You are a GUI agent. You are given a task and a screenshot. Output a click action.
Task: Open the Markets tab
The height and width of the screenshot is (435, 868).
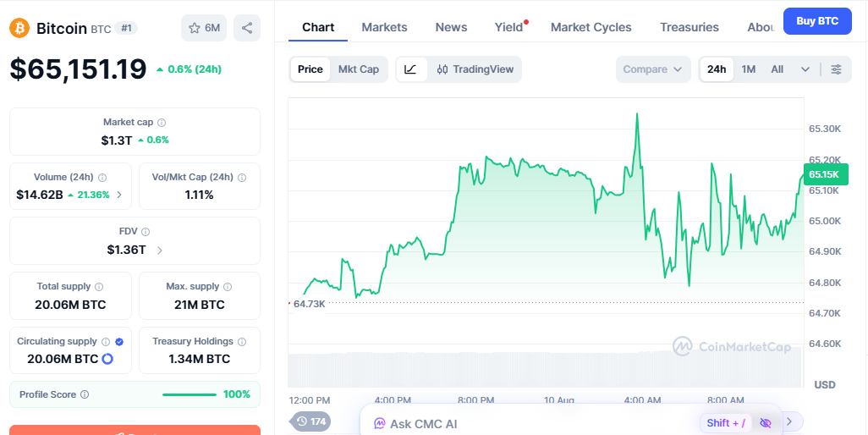384,27
